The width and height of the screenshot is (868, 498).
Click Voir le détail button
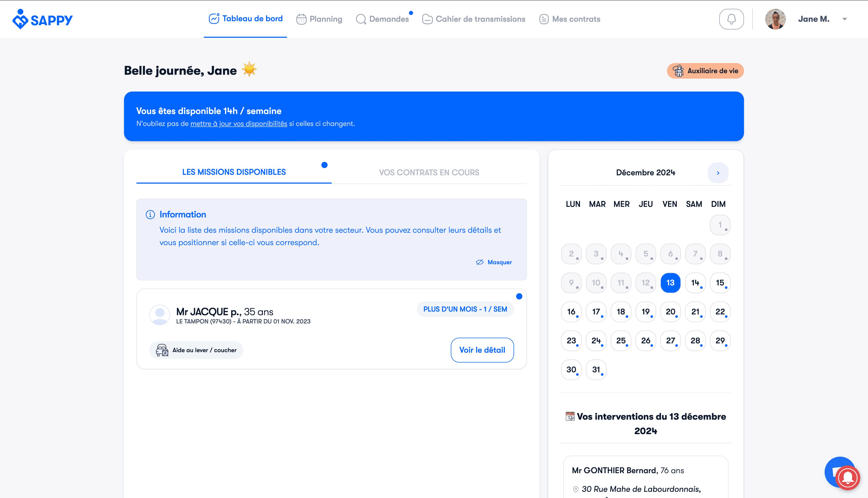(x=482, y=350)
